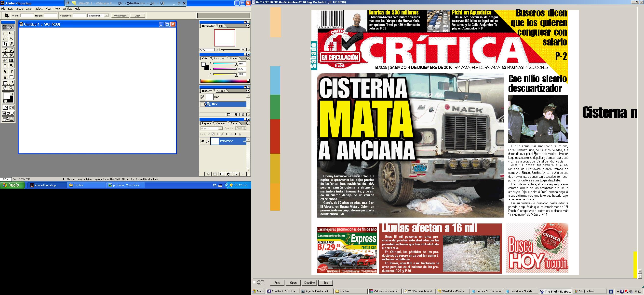Select the Slice tool in toolbox
This screenshot has width=644, height=295.
(x=11, y=44)
